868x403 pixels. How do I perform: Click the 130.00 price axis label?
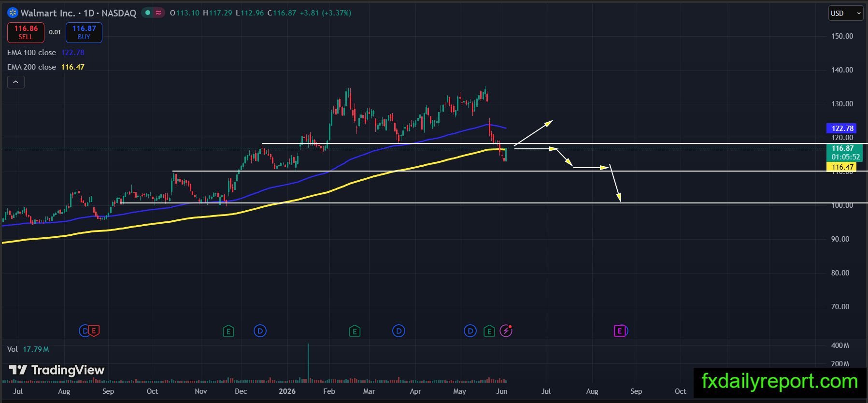coord(842,104)
